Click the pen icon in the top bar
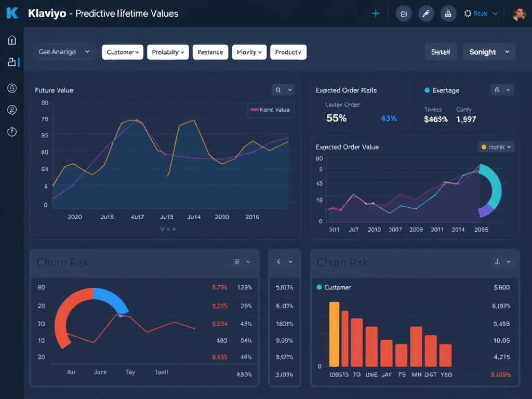The height and width of the screenshot is (399, 532). click(x=426, y=13)
